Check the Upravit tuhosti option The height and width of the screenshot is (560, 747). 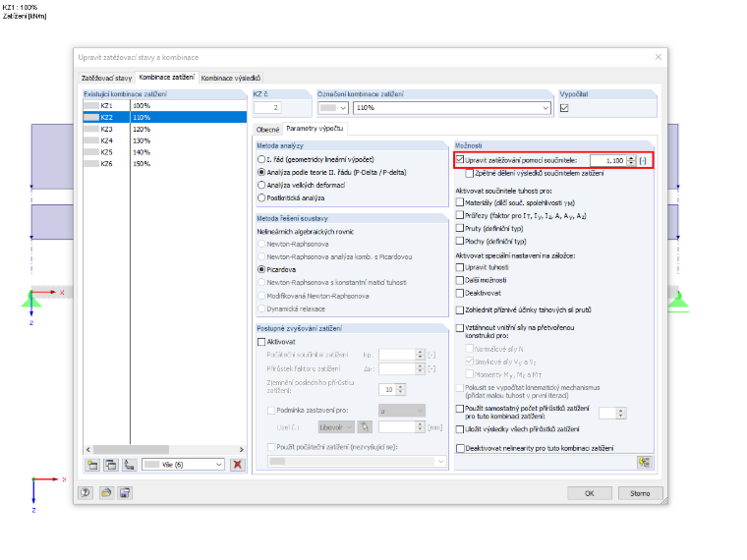click(460, 267)
